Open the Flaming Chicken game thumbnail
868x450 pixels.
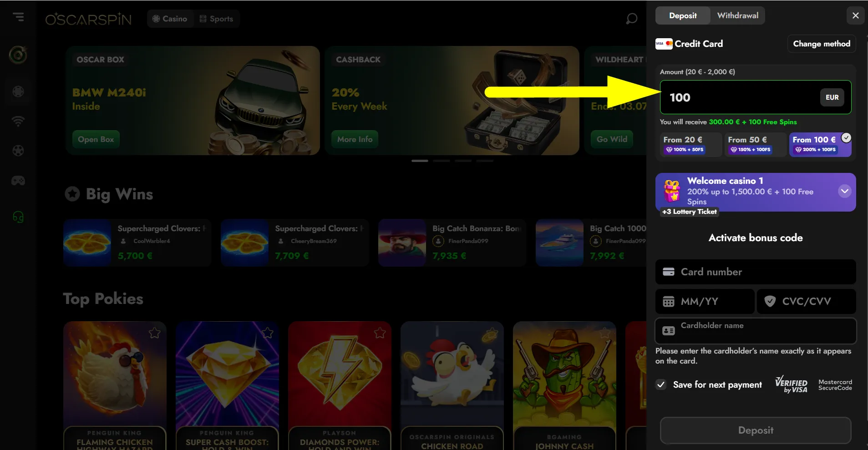coord(115,386)
